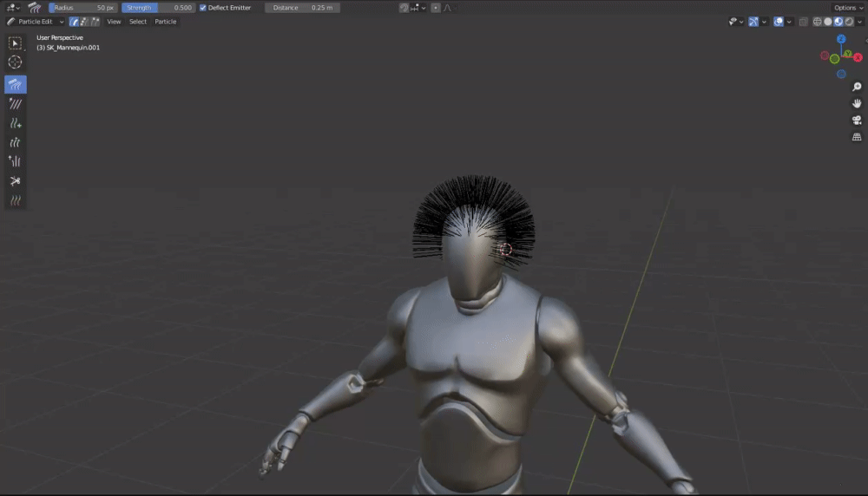Open the snapping options dropdown
The width and height of the screenshot is (868, 496).
[418, 8]
